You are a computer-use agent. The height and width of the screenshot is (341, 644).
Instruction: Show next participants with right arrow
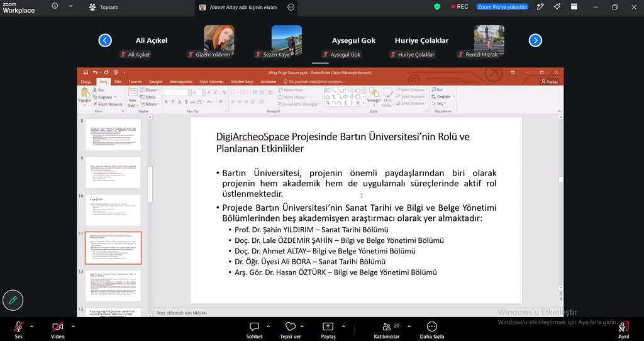[535, 40]
